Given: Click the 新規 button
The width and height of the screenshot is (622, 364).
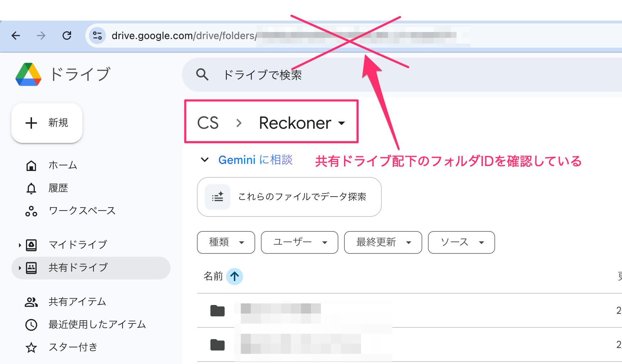Looking at the screenshot, I should (x=47, y=123).
